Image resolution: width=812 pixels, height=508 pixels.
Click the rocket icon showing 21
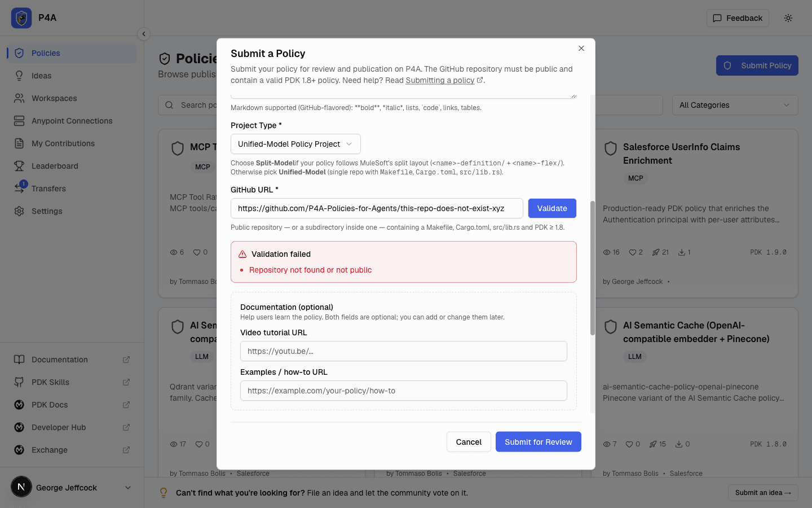pos(656,252)
